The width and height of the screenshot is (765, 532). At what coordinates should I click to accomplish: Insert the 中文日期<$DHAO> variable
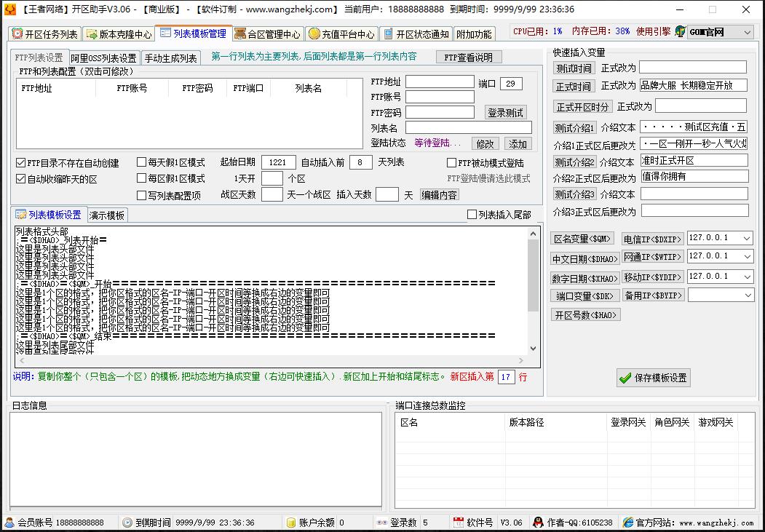tap(585, 258)
